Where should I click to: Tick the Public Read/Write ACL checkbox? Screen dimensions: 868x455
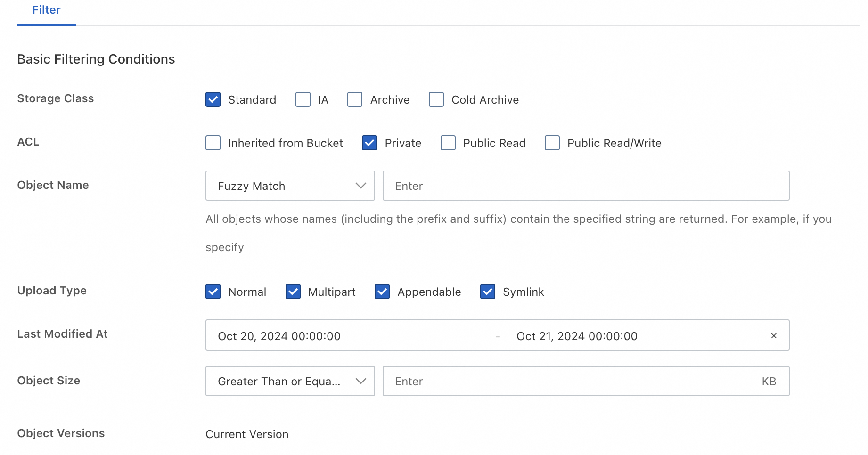[552, 143]
